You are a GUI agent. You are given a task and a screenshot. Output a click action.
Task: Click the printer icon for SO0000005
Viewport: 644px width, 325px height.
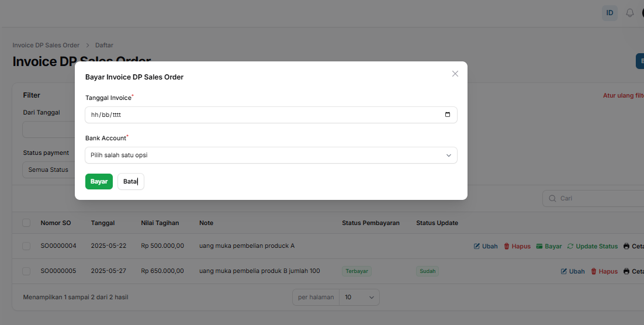pyautogui.click(x=626, y=271)
